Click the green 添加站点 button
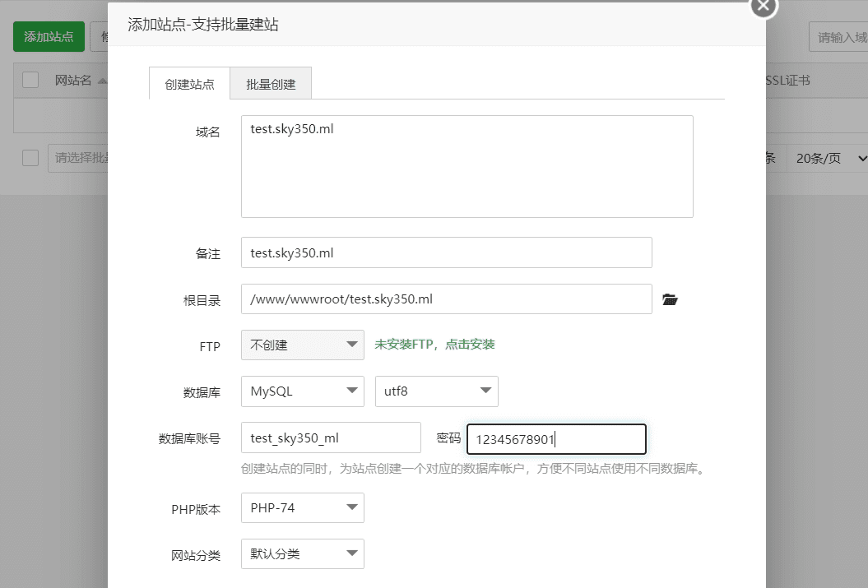 (49, 36)
